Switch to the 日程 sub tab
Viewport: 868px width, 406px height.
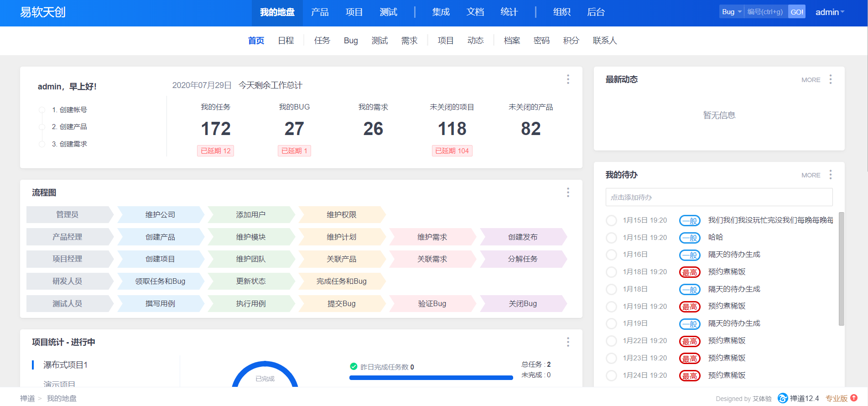click(x=286, y=41)
